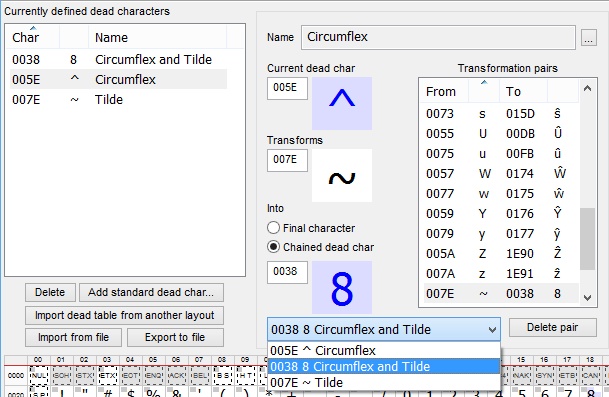Click the SYN cell in character grid
Screen dimensions: 609x397
point(544,376)
